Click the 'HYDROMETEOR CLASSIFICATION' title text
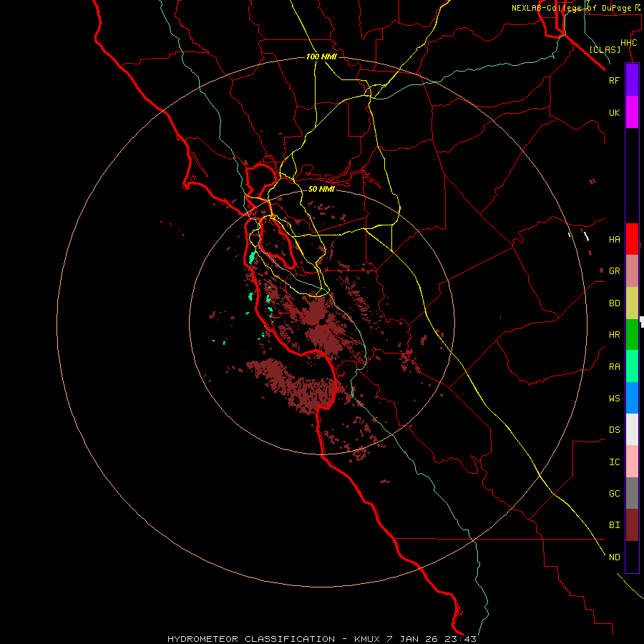 click(x=251, y=639)
